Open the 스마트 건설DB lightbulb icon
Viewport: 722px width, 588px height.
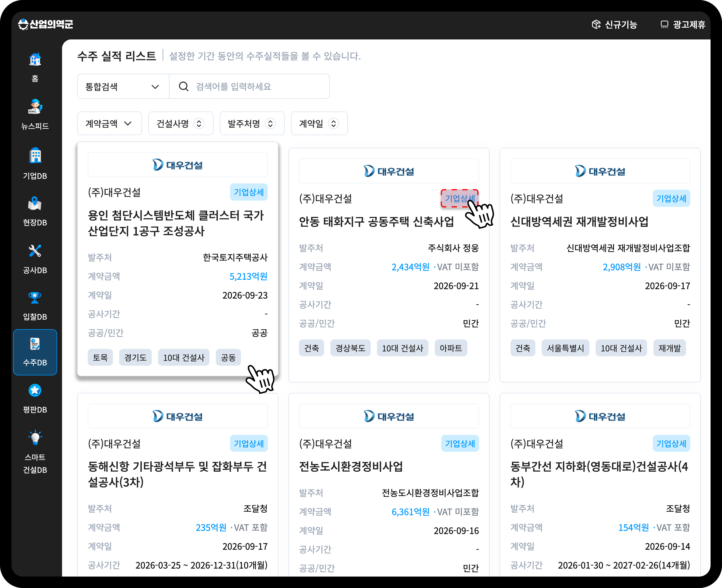[35, 438]
